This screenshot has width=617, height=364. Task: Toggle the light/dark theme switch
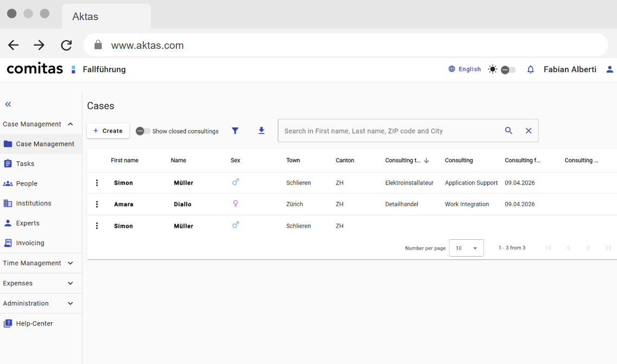tap(507, 69)
